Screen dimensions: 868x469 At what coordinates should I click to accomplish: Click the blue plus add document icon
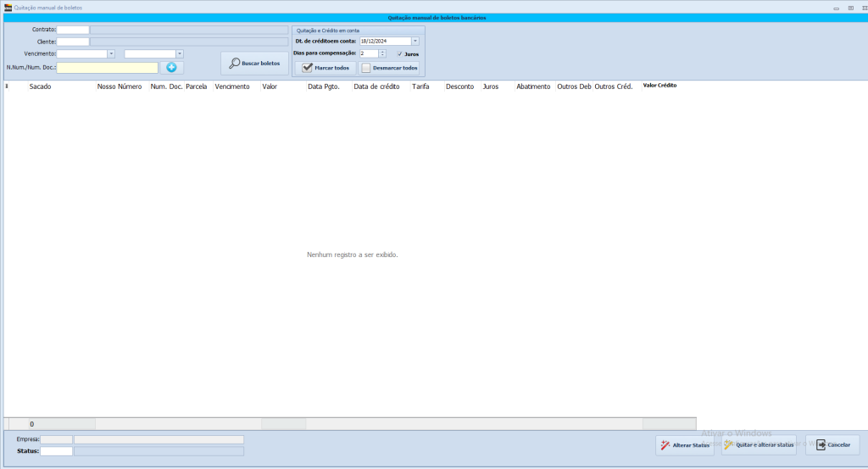pyautogui.click(x=171, y=68)
